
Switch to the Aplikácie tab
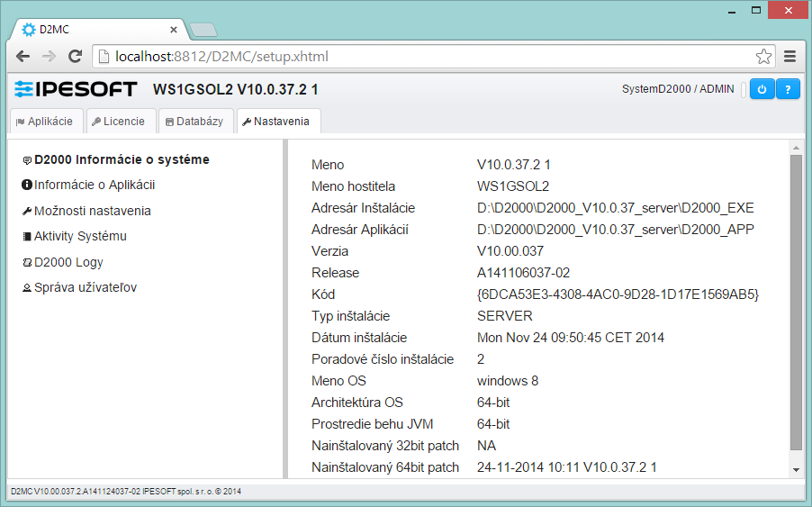[45, 122]
